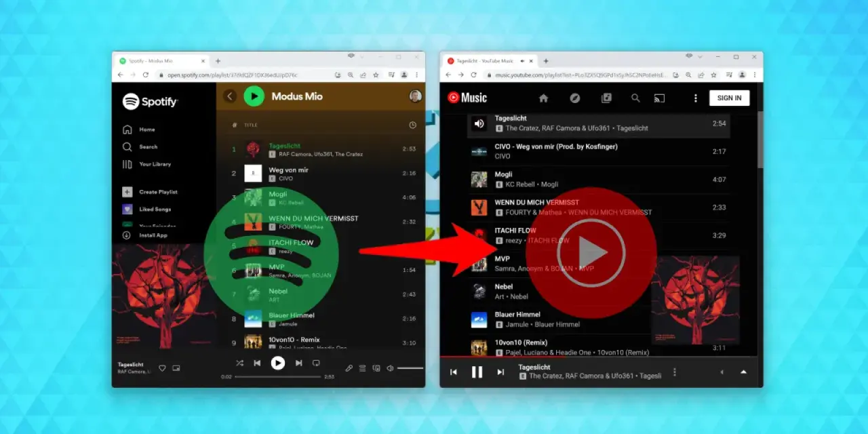The height and width of the screenshot is (434, 868).
Task: Click the SIGN IN button
Action: pos(729,98)
